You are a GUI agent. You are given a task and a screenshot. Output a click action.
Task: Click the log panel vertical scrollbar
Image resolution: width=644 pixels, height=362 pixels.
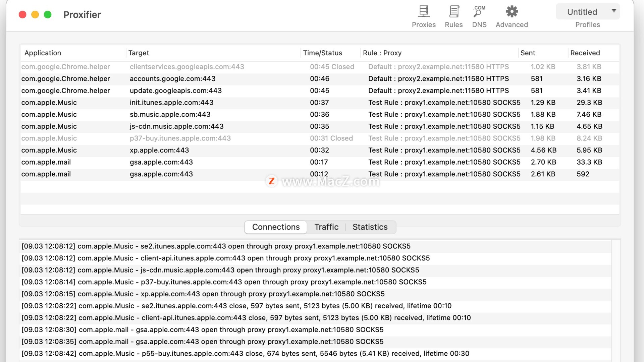tap(616, 301)
